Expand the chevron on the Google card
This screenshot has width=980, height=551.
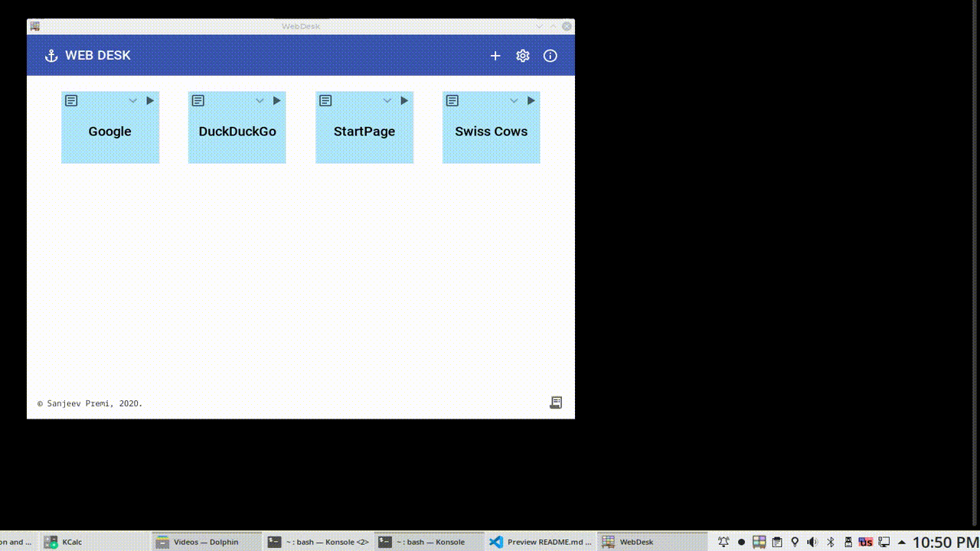pyautogui.click(x=132, y=101)
